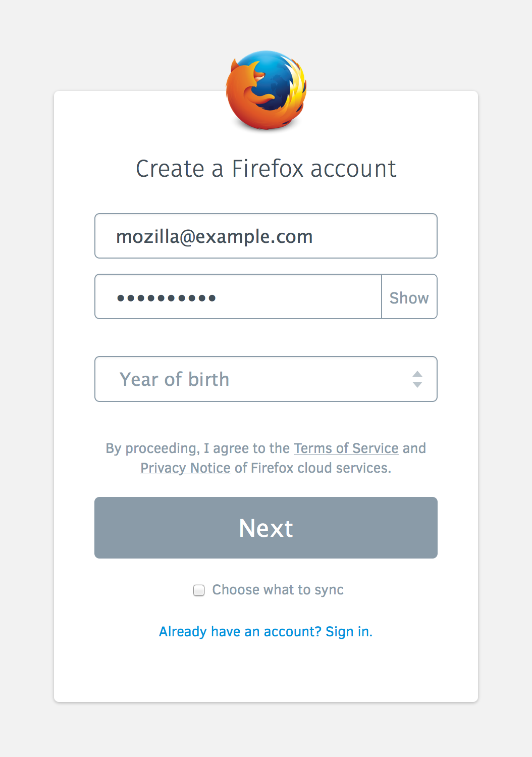Open the Terms of Service link
This screenshot has width=532, height=757.
(346, 448)
